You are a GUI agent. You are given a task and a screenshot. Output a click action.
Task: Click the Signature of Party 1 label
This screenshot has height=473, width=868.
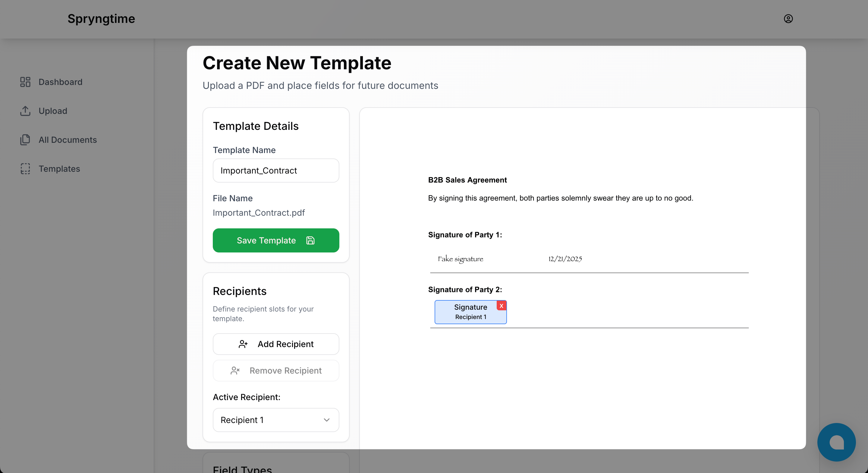(465, 235)
